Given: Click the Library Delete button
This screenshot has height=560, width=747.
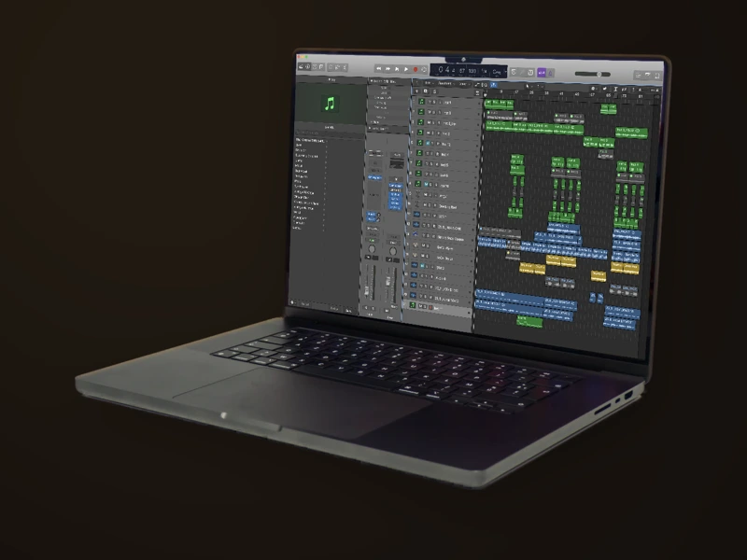Looking at the screenshot, I should 335,309.
